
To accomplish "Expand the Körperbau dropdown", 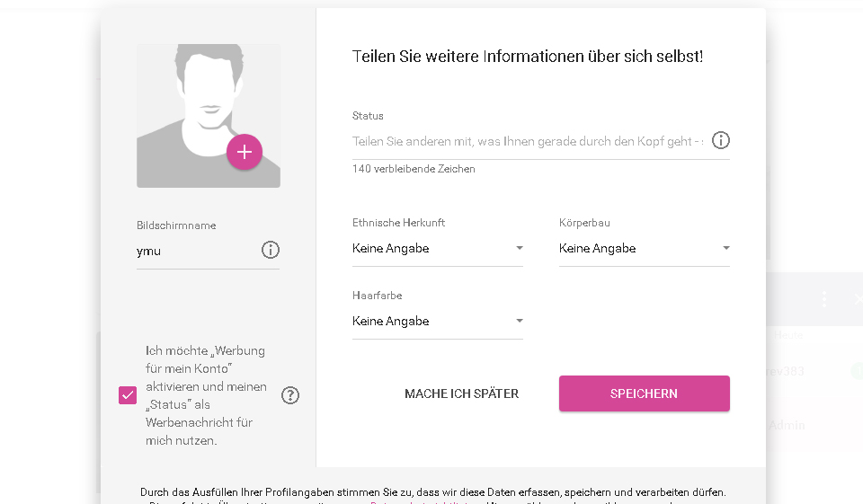I will pyautogui.click(x=644, y=249).
